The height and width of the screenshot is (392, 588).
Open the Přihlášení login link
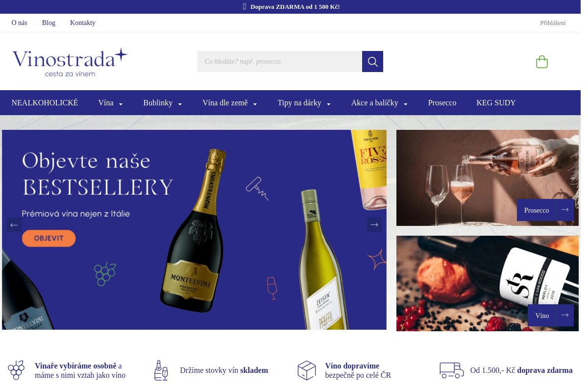coord(553,23)
